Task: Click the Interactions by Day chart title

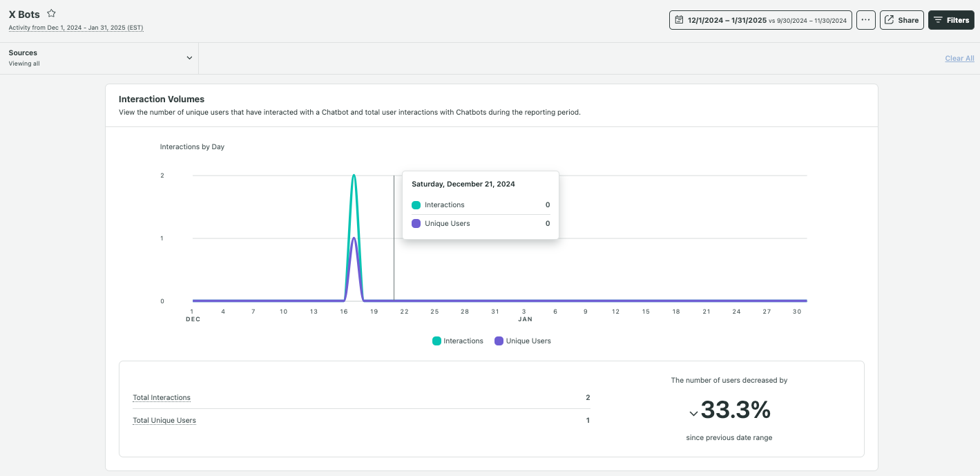Action: coord(192,146)
